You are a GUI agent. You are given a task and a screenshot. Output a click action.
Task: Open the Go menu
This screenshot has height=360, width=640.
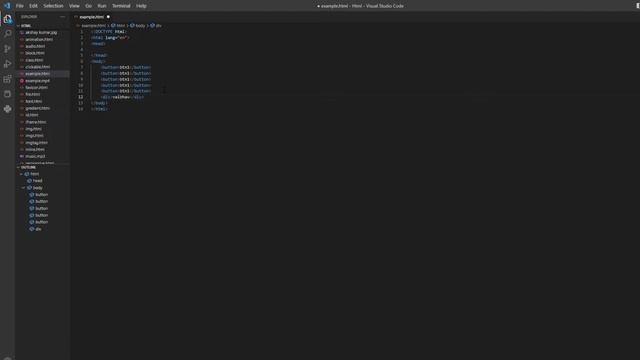[x=89, y=6]
